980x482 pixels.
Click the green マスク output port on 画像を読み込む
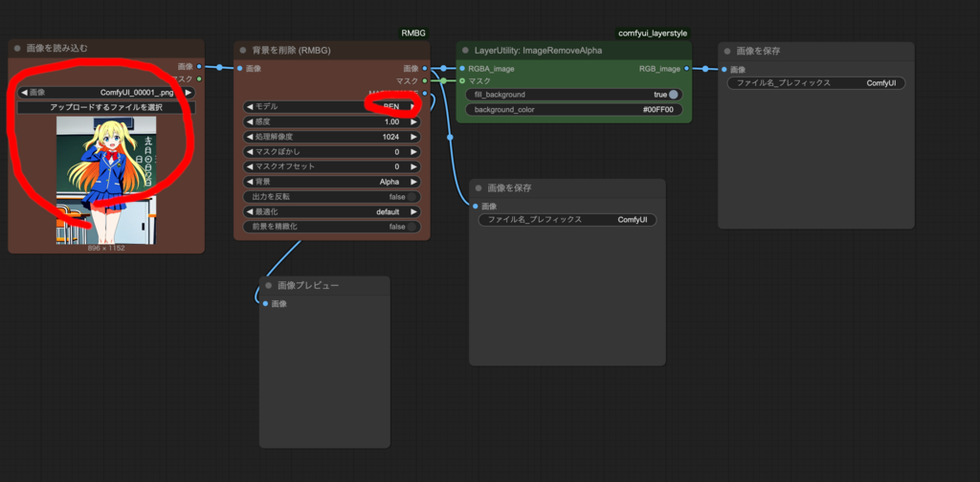pyautogui.click(x=199, y=78)
